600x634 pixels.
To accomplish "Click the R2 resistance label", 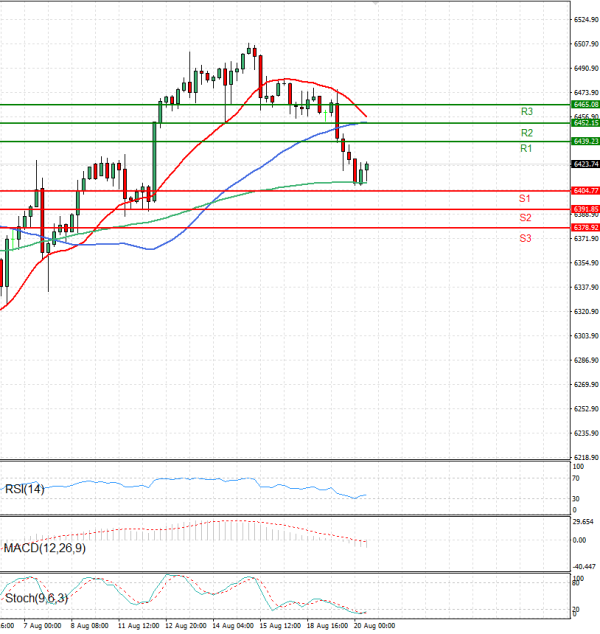I will pos(526,133).
